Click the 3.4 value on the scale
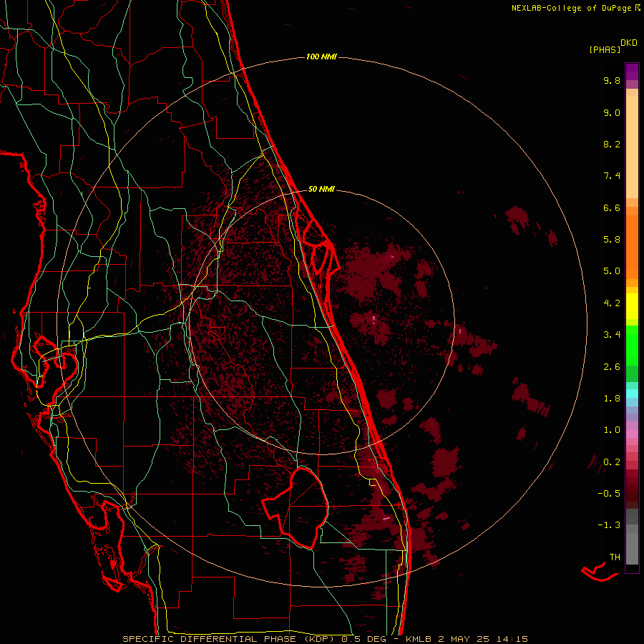This screenshot has width=644, height=644. [612, 335]
